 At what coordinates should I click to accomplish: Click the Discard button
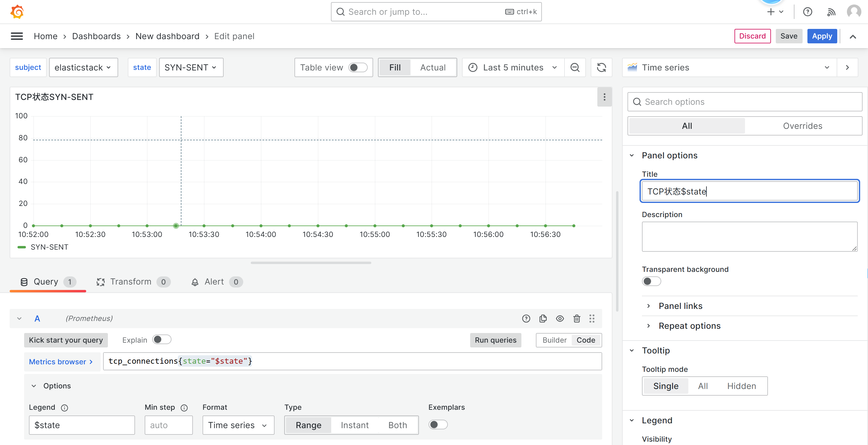(x=752, y=36)
